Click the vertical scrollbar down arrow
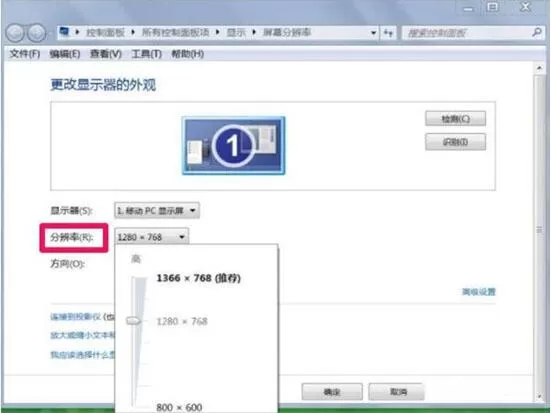This screenshot has height=413, width=551. point(539,397)
